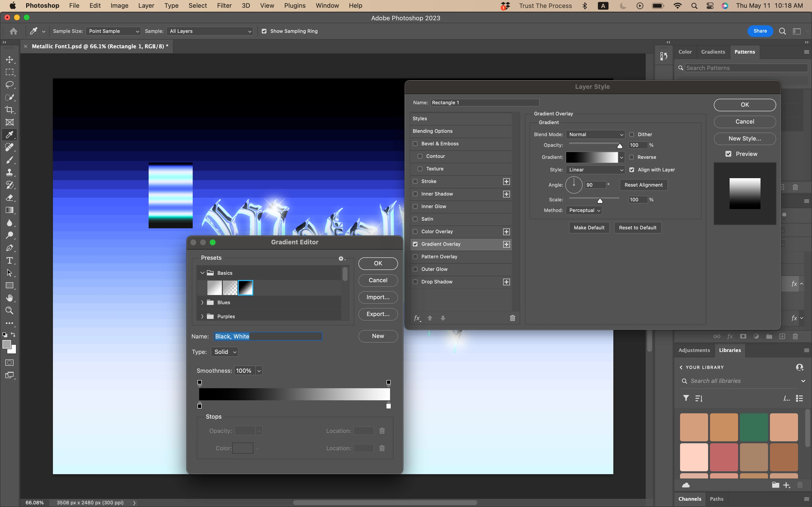Click the Reset Alignment button
Viewport: 812px width, 507px height.
pyautogui.click(x=643, y=185)
